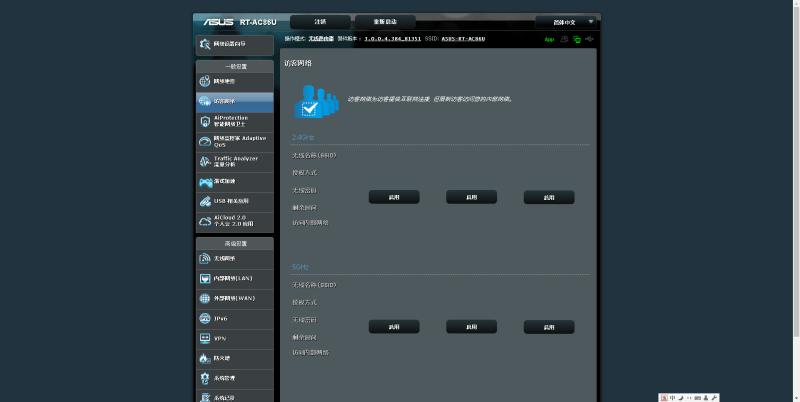
Task: Open the Traffic Analyzer icon
Action: pyautogui.click(x=205, y=161)
